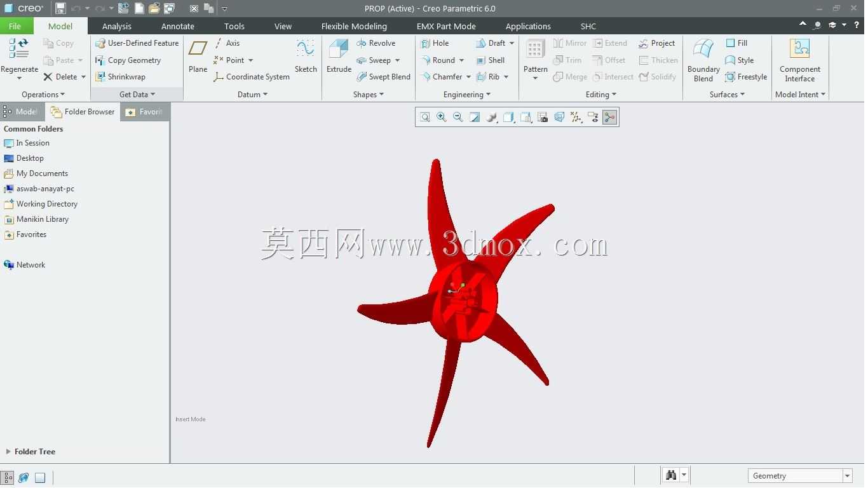Click Repaint icon in graphics toolbar
Image resolution: width=868 pixels, height=488 pixels.
click(475, 117)
